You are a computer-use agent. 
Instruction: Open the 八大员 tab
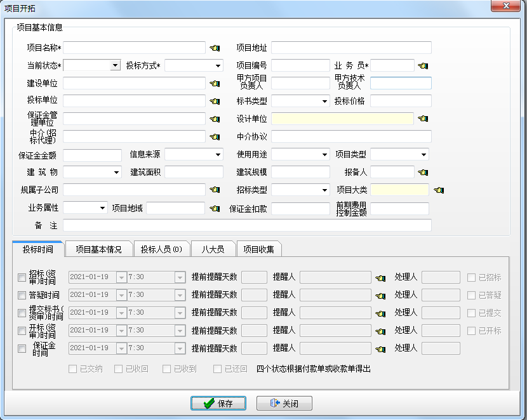point(213,249)
